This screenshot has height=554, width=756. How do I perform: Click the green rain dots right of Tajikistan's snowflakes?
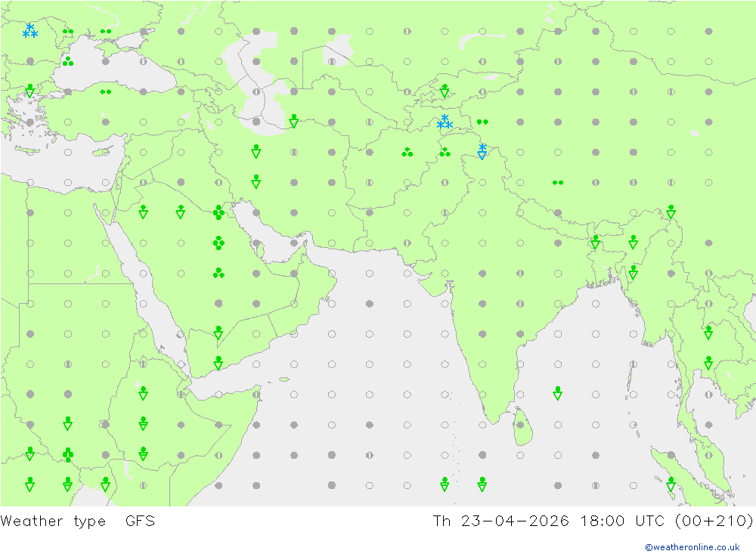pos(482,122)
